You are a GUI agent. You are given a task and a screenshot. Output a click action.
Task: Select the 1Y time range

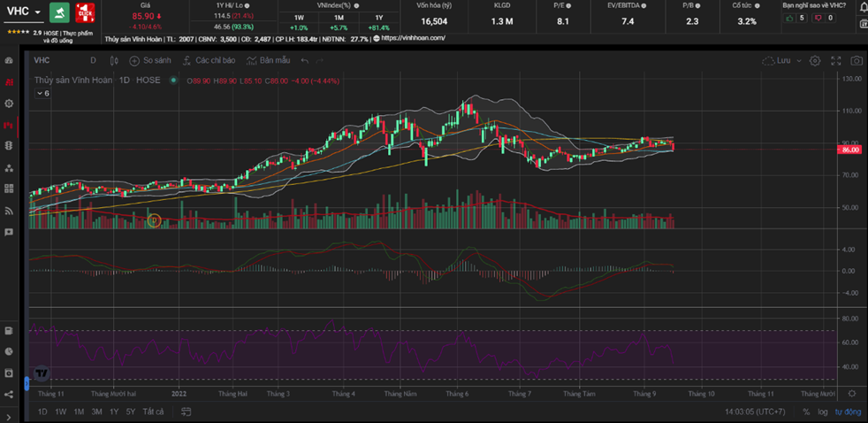point(113,411)
